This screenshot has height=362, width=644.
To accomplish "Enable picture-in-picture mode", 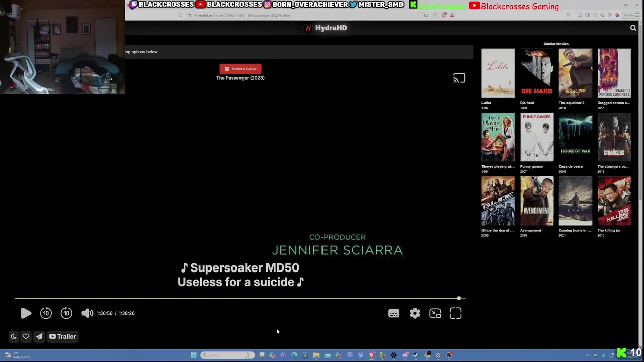I will pyautogui.click(x=435, y=313).
